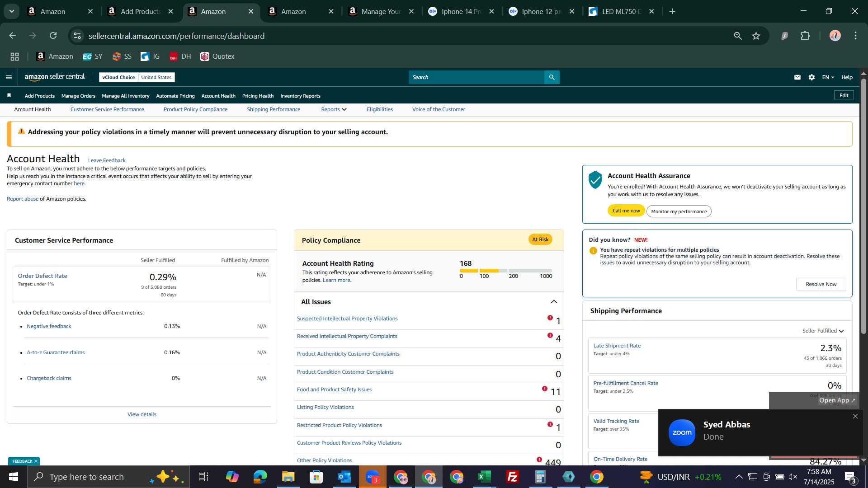Click the site information icon in address bar
This screenshot has width=868, height=488.
77,36
